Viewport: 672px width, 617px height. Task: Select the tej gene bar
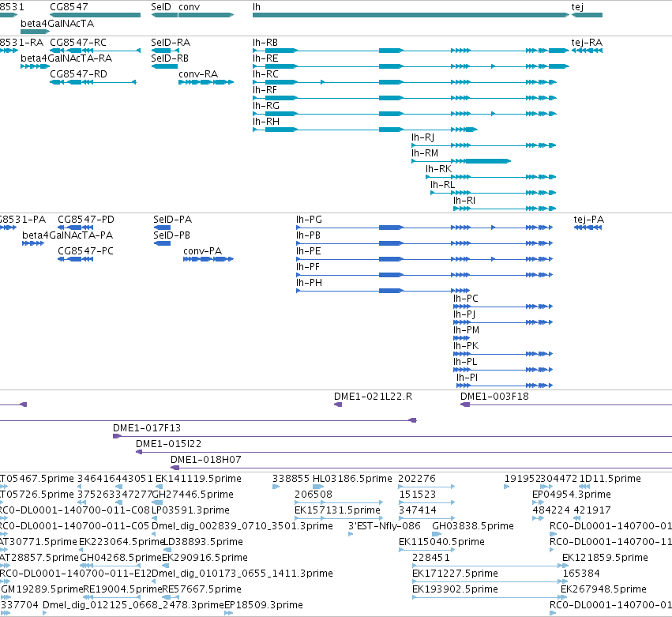pyautogui.click(x=587, y=15)
